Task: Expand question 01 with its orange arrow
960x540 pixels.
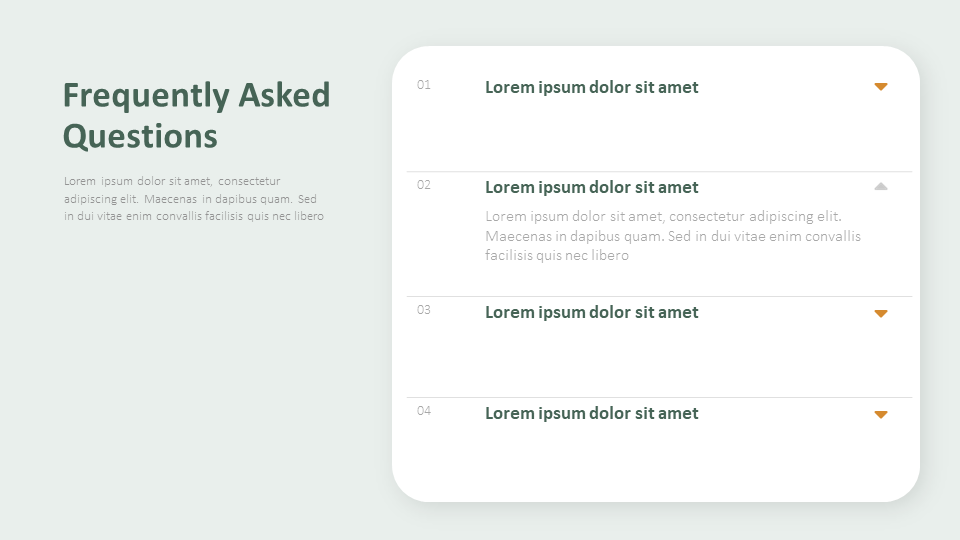Action: click(881, 87)
